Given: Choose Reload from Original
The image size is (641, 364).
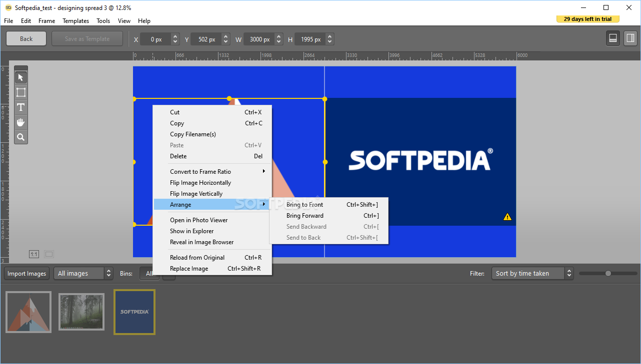Looking at the screenshot, I should pos(212,258).
